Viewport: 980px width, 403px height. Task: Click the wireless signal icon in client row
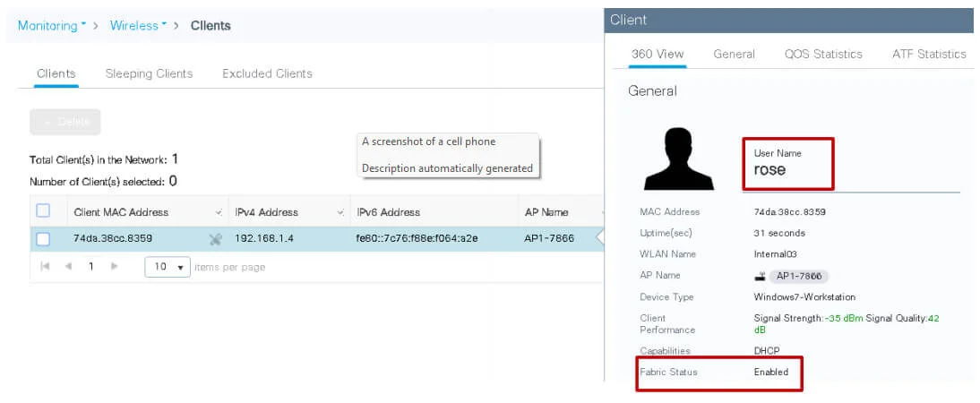pos(216,239)
